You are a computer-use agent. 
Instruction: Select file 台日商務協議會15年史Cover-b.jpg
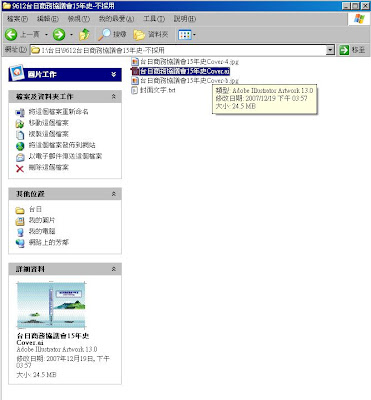[x=189, y=80]
